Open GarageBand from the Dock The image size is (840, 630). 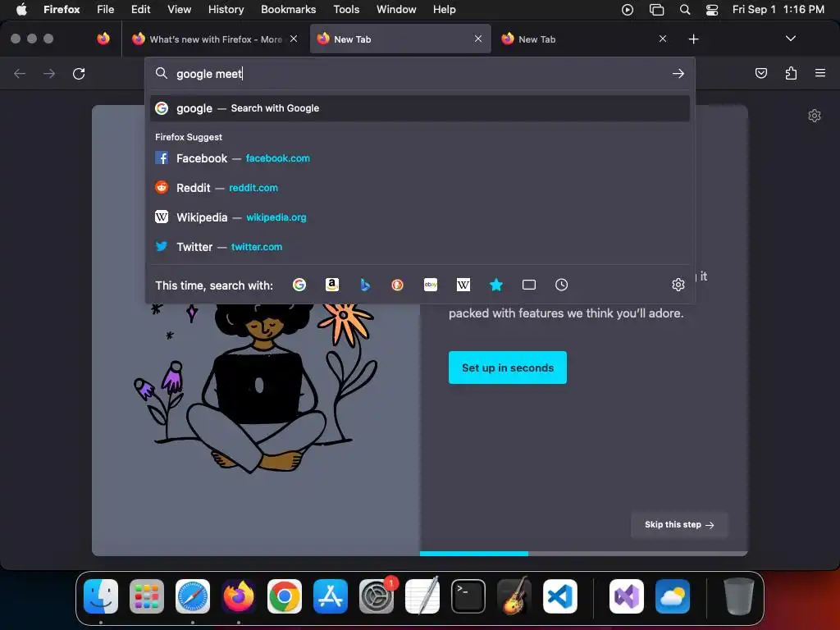point(514,596)
